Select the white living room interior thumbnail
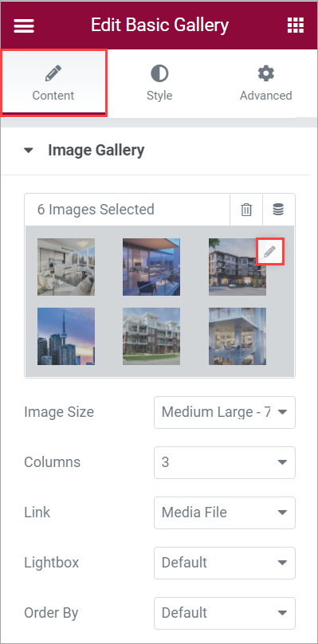The width and height of the screenshot is (318, 644). coord(66,266)
